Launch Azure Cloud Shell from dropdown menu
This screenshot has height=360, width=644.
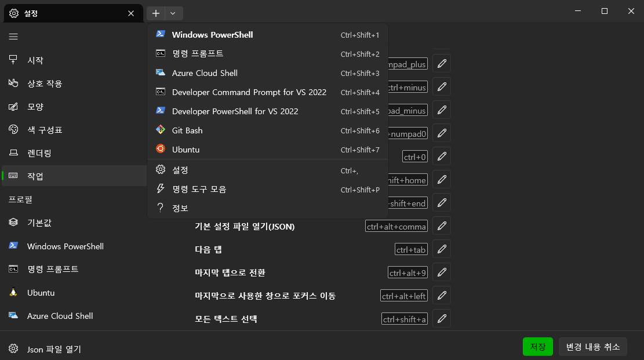[x=268, y=72]
